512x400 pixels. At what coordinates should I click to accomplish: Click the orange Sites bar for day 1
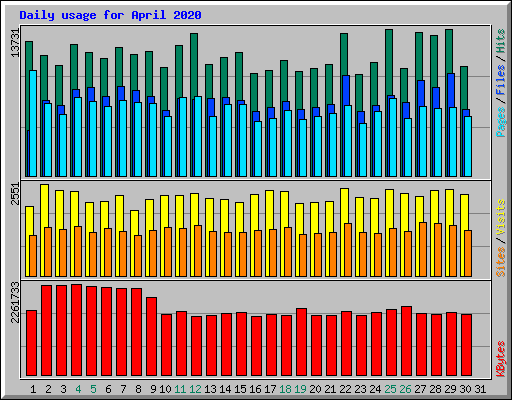tap(33, 256)
